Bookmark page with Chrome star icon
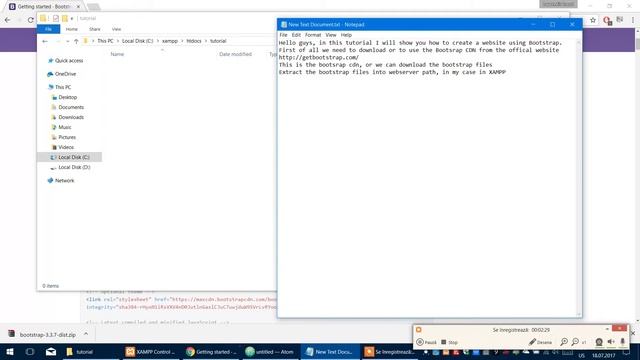The height and width of the screenshot is (360, 640). coord(593,20)
